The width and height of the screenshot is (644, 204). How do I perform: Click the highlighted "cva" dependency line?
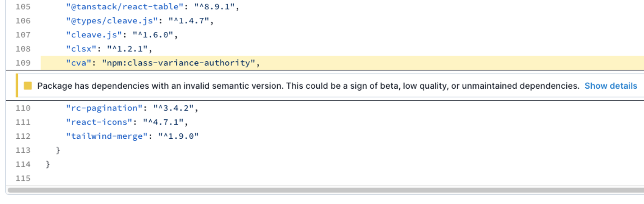[x=342, y=63]
